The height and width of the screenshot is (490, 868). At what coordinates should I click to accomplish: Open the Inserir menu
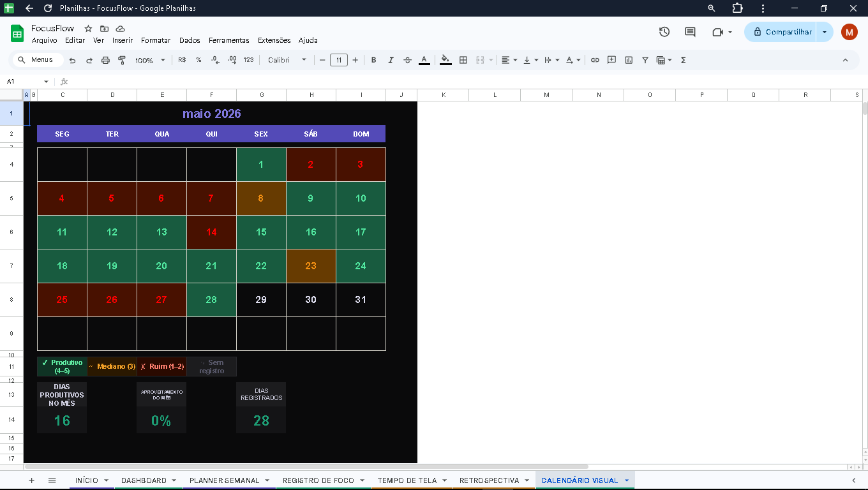point(123,40)
